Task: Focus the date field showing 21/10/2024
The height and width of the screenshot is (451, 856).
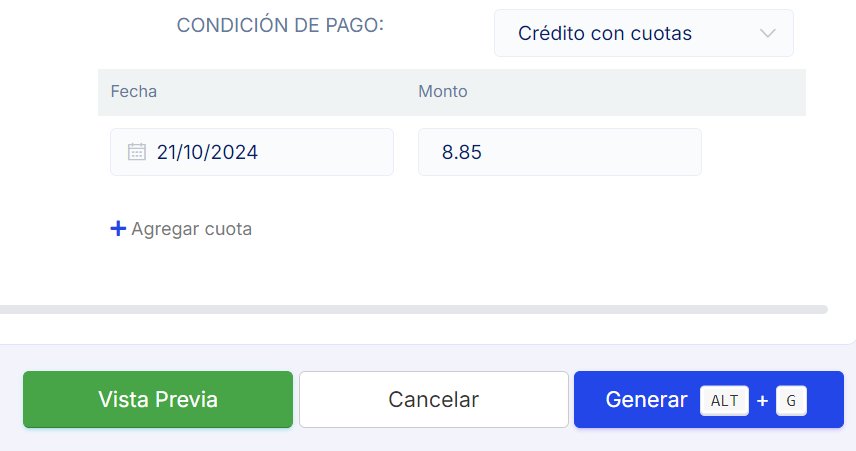Action: (260, 152)
